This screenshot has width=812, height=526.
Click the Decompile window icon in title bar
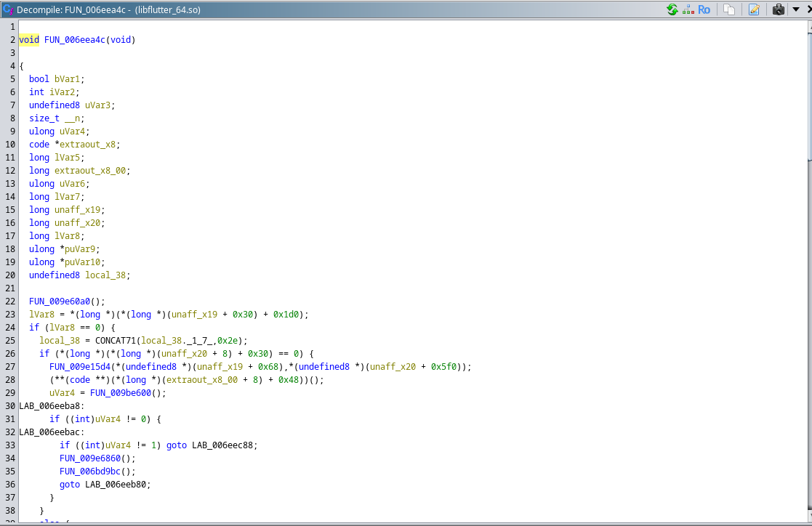click(x=8, y=9)
